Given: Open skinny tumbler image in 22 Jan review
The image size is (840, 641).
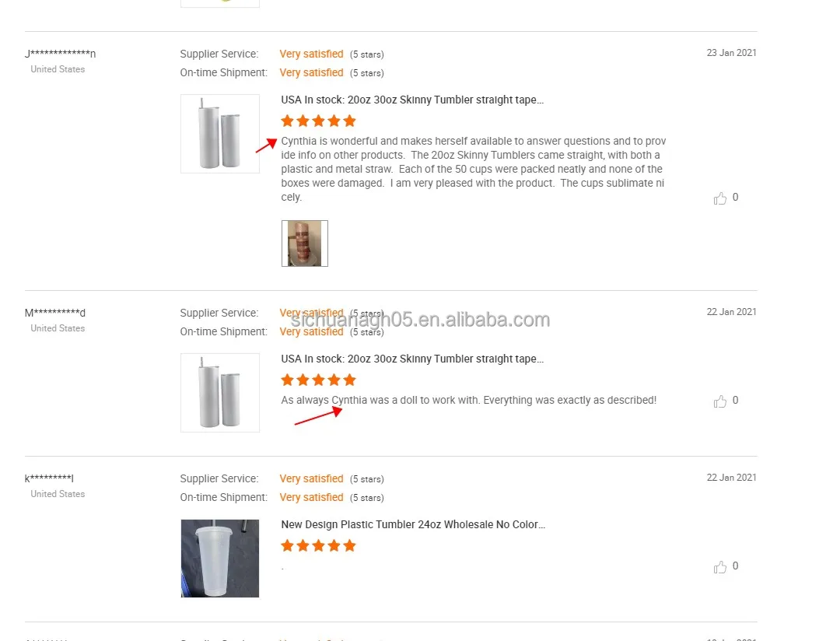Looking at the screenshot, I should pos(220,393).
